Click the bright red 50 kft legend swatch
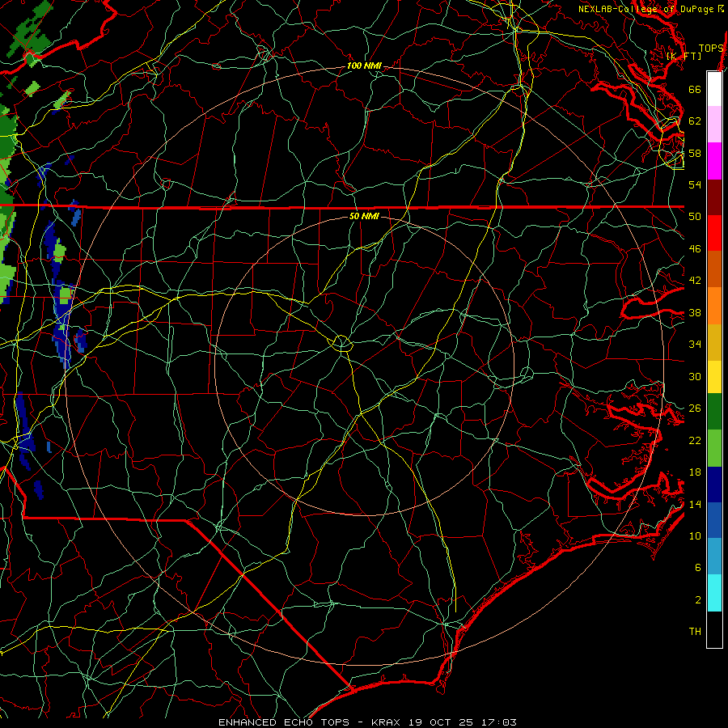728x728 pixels. coord(714,233)
